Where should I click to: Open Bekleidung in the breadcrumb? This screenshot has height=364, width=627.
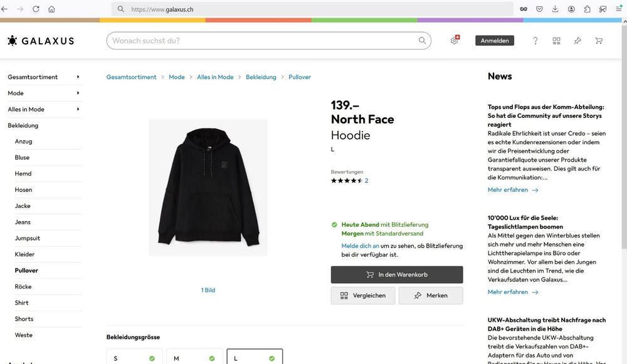click(x=261, y=77)
